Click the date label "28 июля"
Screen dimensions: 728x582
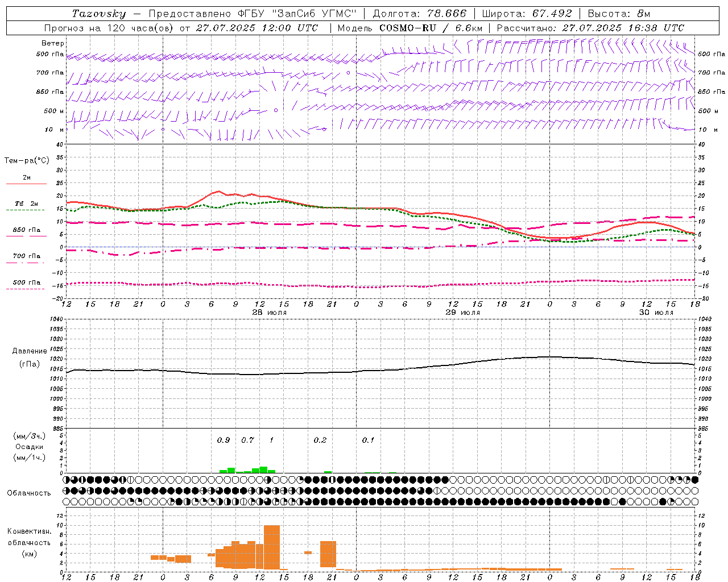[x=270, y=313]
